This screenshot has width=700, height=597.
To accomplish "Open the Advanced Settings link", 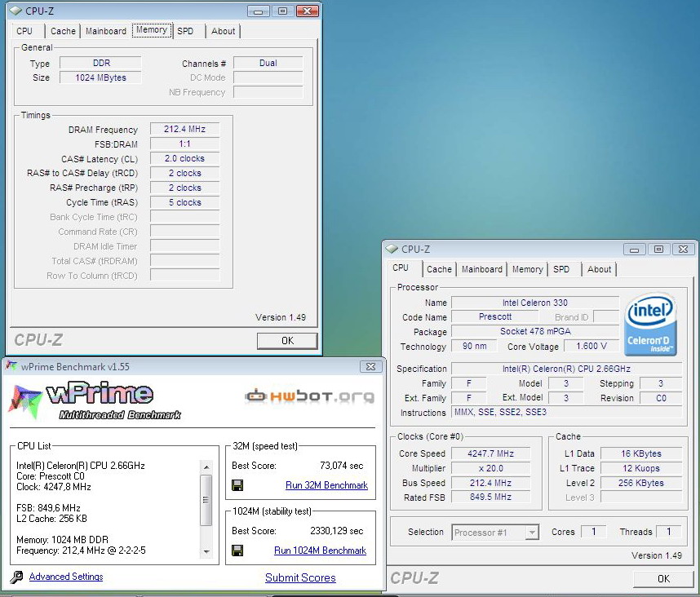I will pyautogui.click(x=66, y=577).
